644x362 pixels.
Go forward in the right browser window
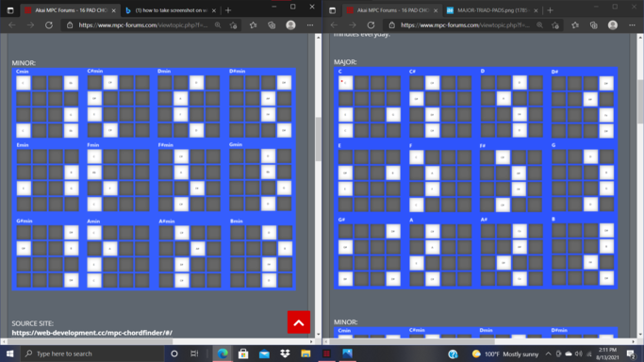tap(353, 25)
